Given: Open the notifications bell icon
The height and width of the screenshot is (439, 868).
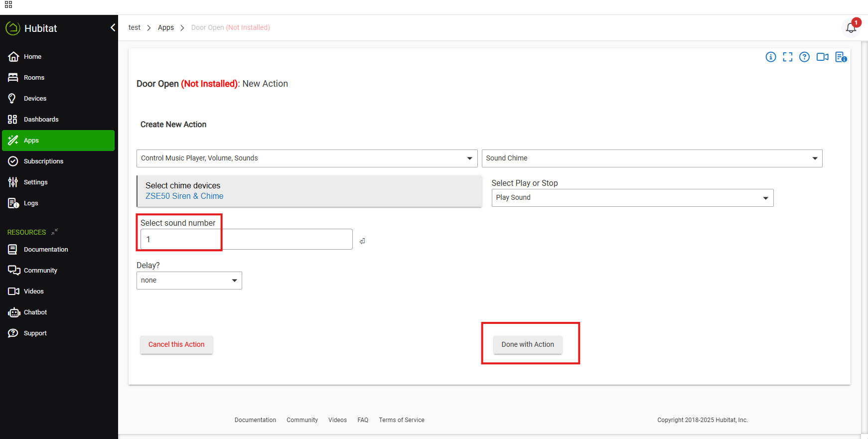Looking at the screenshot, I should coord(851,28).
